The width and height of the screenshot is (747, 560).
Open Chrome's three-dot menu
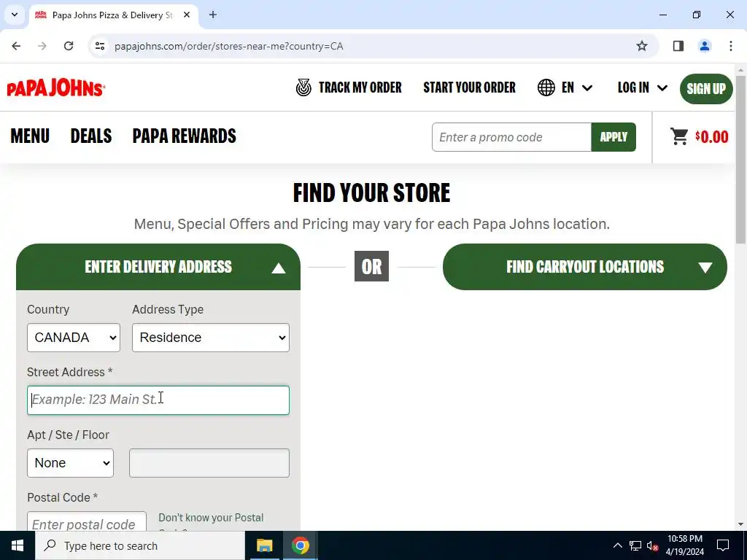coord(731,46)
